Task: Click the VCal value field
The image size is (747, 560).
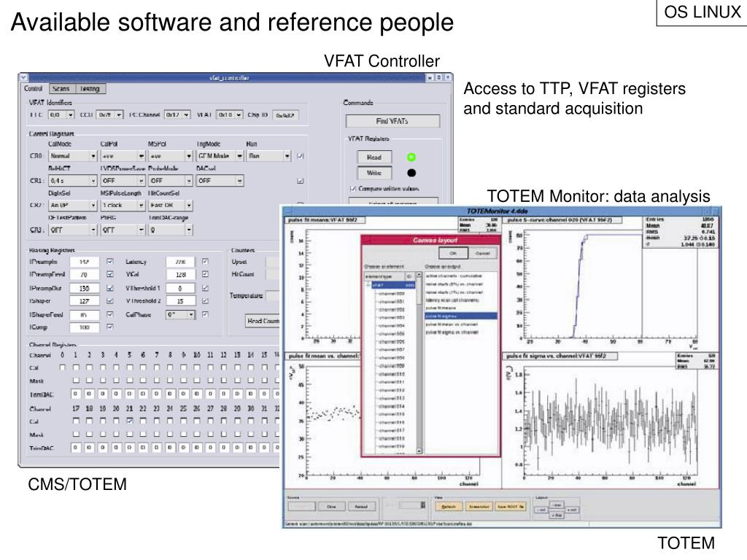Action: click(180, 274)
